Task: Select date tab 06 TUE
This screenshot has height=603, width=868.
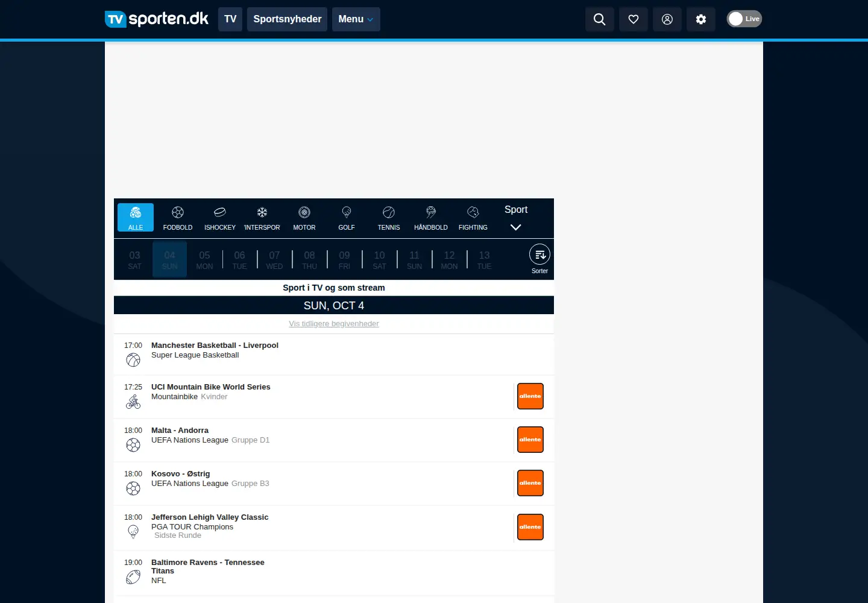Action: point(239,260)
